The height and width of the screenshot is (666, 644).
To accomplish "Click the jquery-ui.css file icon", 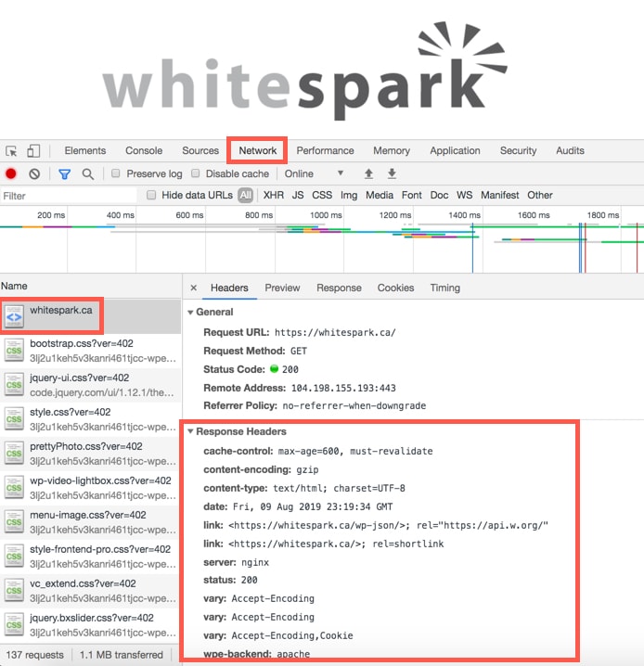I will click(14, 385).
